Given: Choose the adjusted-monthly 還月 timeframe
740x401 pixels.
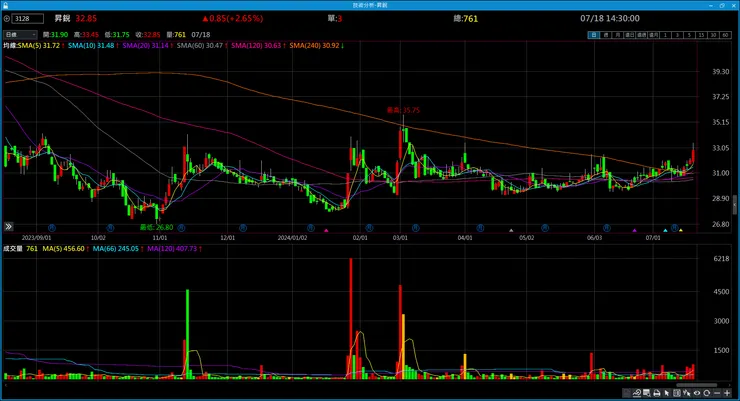Looking at the screenshot, I should pyautogui.click(x=654, y=35).
